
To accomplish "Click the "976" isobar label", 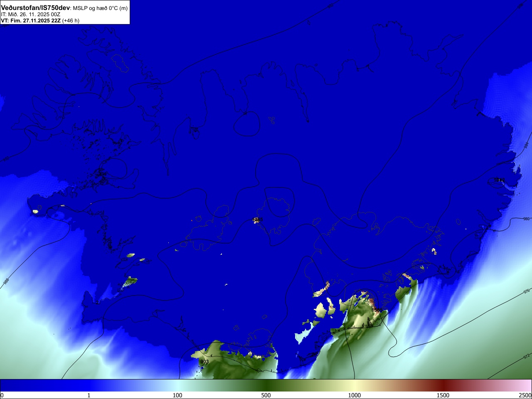I will coord(527,291).
